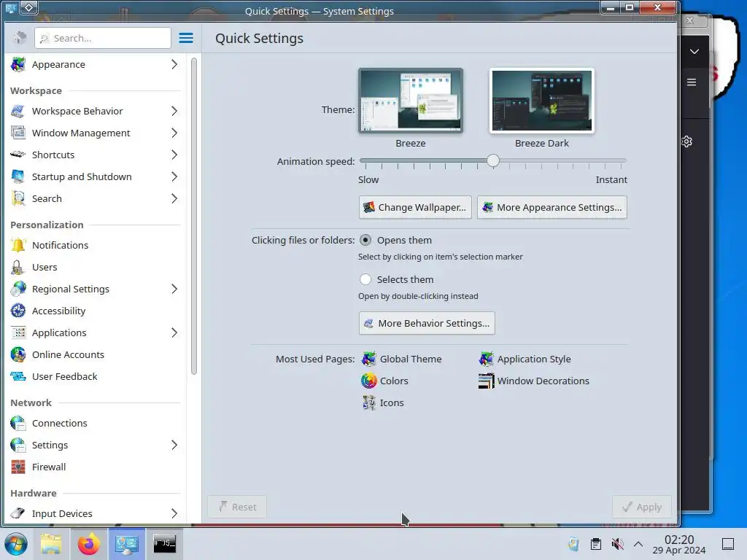
Task: Open the hamburger menu beside search
Action: [x=186, y=38]
